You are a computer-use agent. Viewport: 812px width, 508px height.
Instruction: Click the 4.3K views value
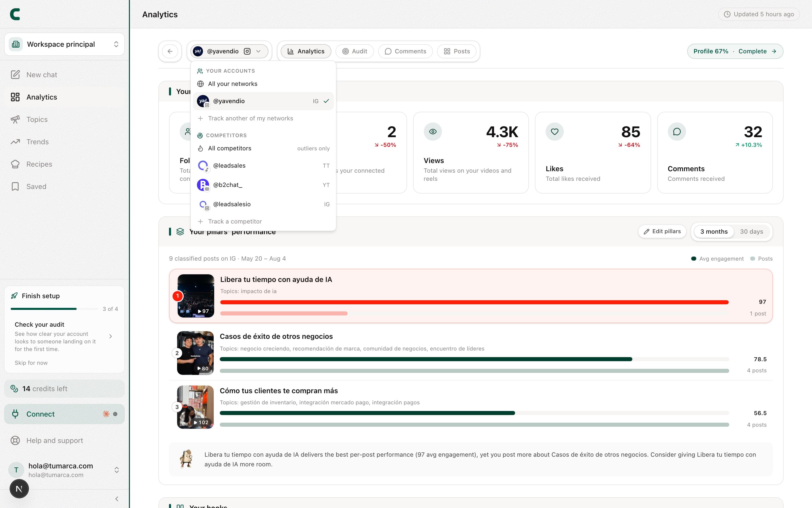[x=502, y=132]
